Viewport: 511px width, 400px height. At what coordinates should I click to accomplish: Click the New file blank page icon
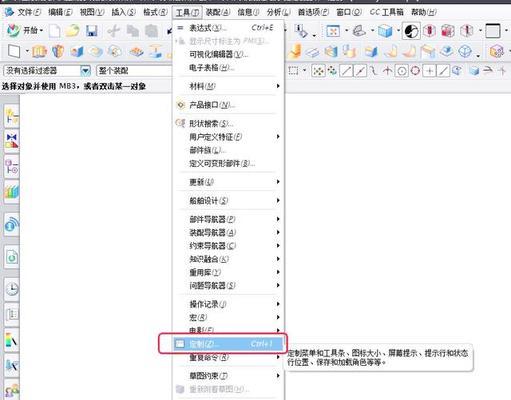(55, 31)
